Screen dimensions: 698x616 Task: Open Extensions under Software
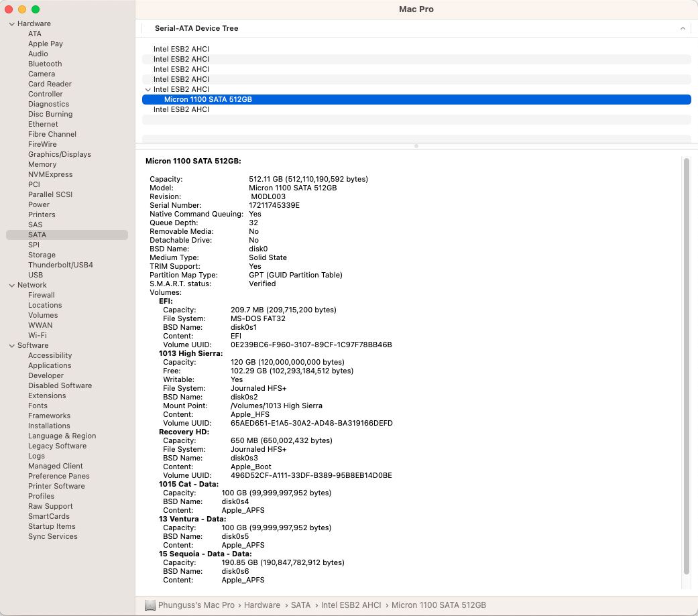point(47,395)
